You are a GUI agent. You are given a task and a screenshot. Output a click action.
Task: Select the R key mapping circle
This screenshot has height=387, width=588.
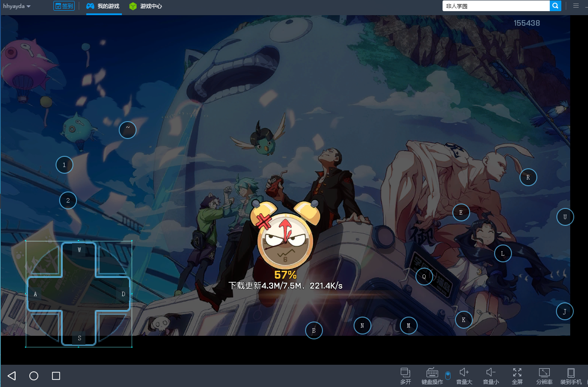tap(528, 177)
